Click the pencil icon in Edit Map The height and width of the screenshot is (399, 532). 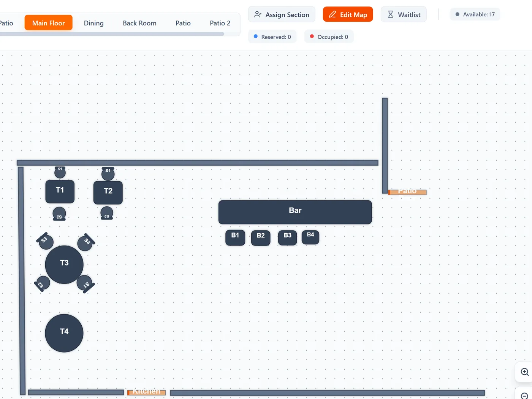tap(332, 14)
